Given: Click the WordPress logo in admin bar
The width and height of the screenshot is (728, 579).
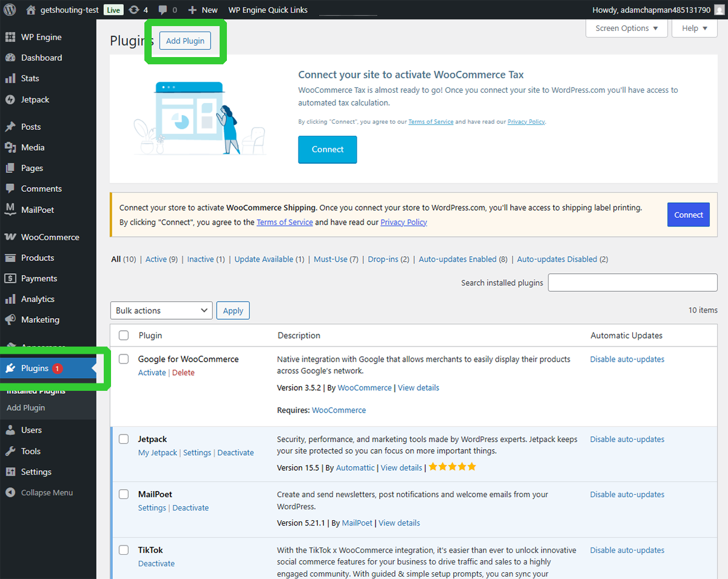Looking at the screenshot, I should tap(9, 9).
